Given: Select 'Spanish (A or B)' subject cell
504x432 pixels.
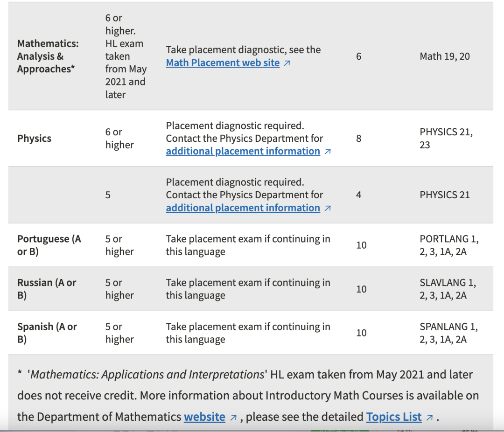Looking at the screenshot, I should pyautogui.click(x=47, y=333).
